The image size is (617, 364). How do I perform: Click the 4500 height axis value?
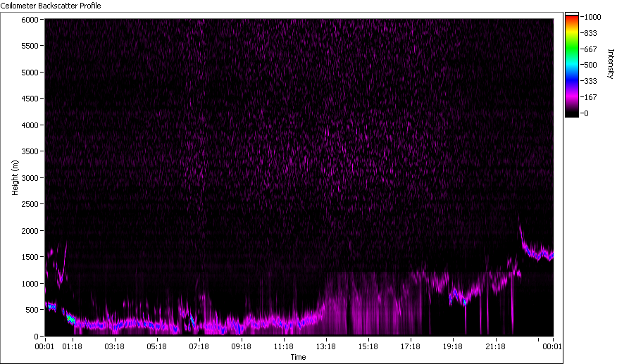[x=30, y=99]
